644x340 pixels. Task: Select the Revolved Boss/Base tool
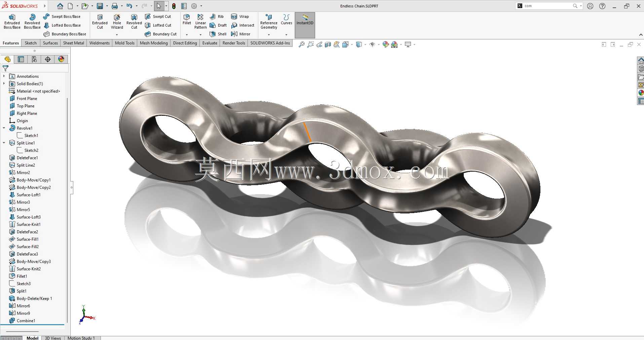32,22
